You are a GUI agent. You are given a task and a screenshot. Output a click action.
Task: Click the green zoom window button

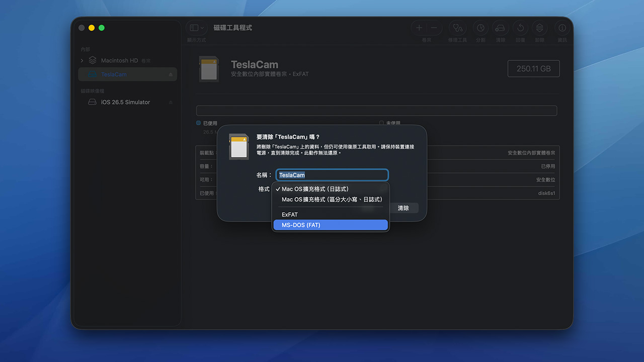click(x=102, y=28)
